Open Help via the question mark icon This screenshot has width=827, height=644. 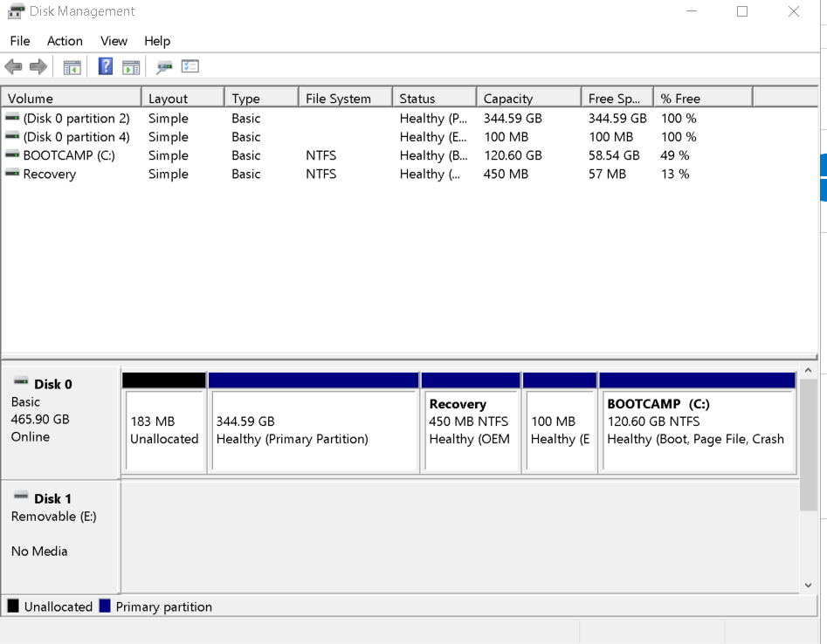pyautogui.click(x=106, y=66)
